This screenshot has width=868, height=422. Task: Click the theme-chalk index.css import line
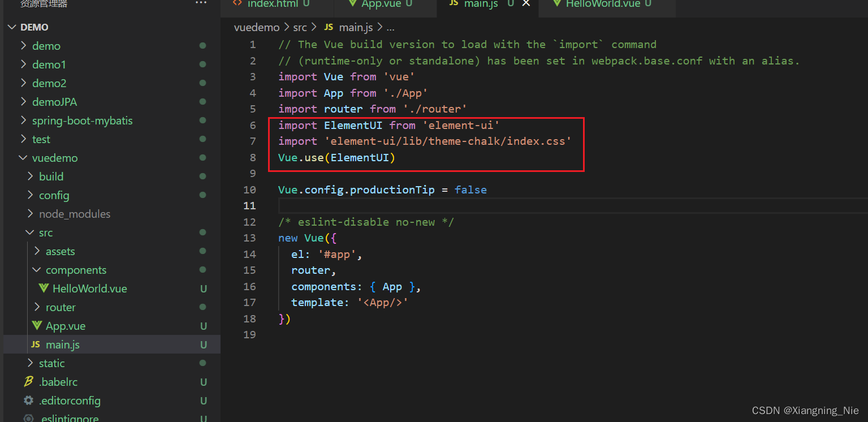(x=425, y=141)
